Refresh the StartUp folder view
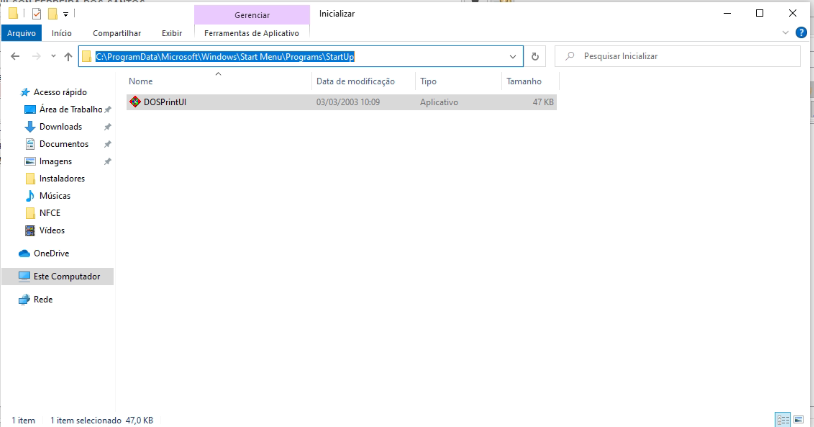Image resolution: width=814 pixels, height=427 pixels. (x=535, y=56)
